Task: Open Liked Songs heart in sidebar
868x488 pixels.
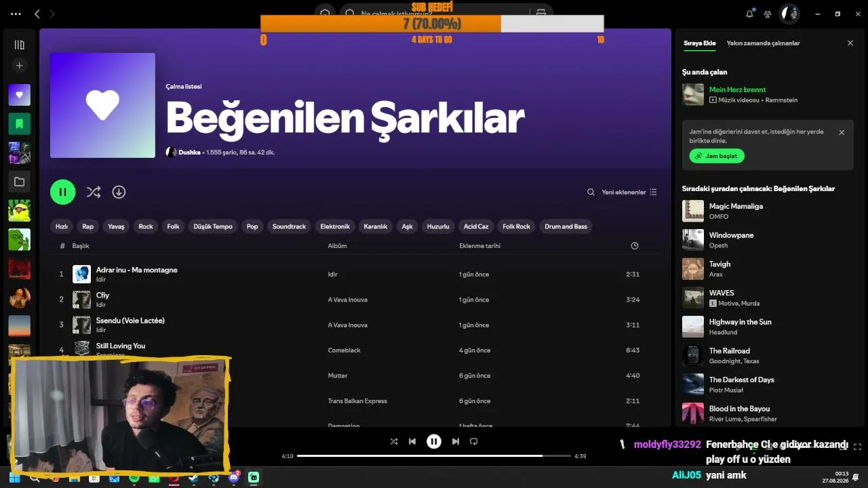Action: 19,95
